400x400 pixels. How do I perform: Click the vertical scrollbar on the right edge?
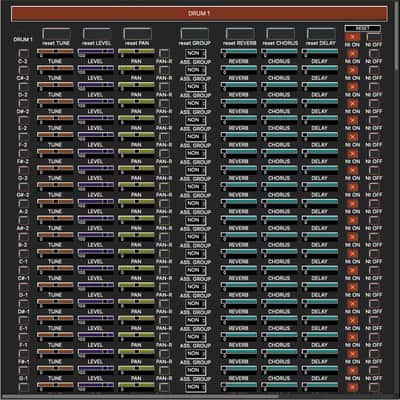click(396, 35)
